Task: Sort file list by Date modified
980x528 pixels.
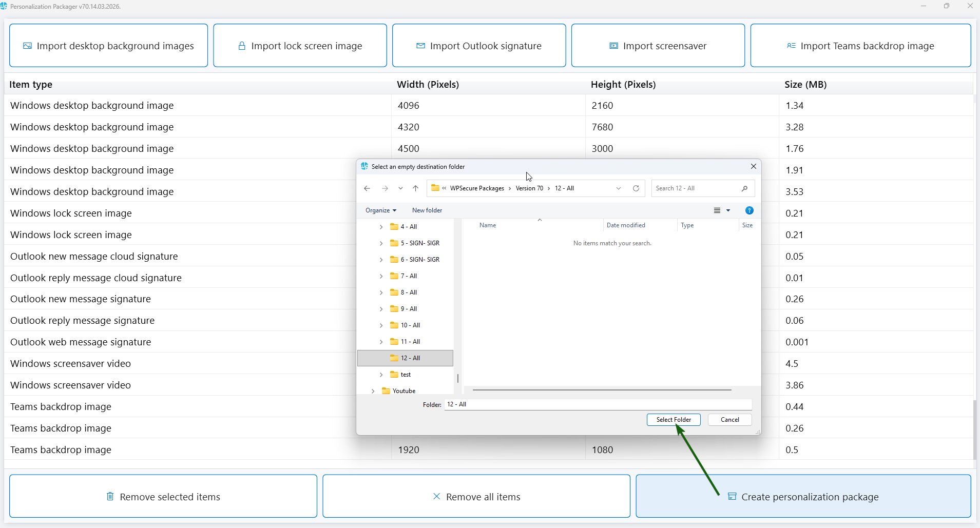Action: coord(626,225)
